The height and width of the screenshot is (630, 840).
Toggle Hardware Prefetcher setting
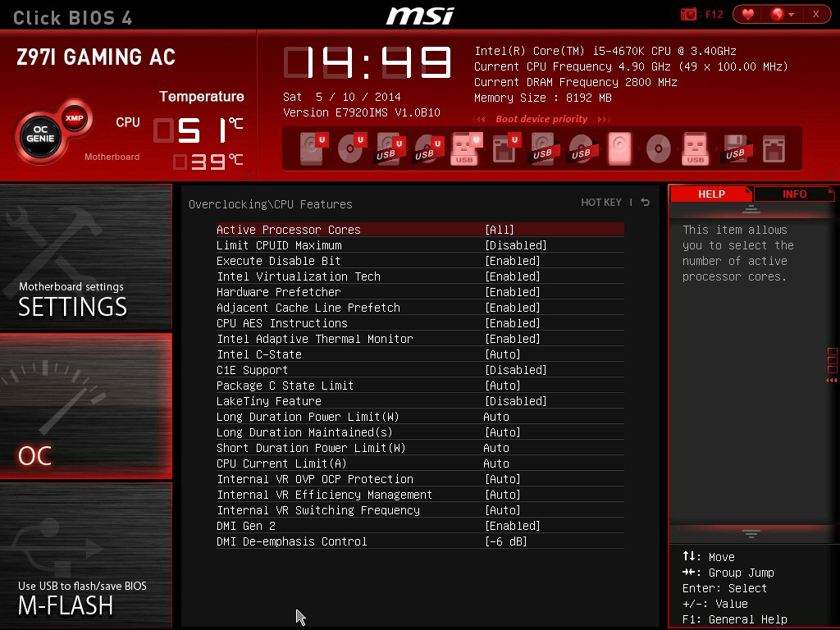click(420, 291)
